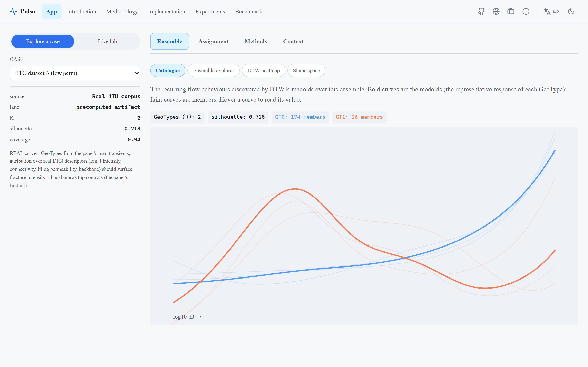Open the Assignment tab
This screenshot has height=367, width=588.
tap(213, 41)
